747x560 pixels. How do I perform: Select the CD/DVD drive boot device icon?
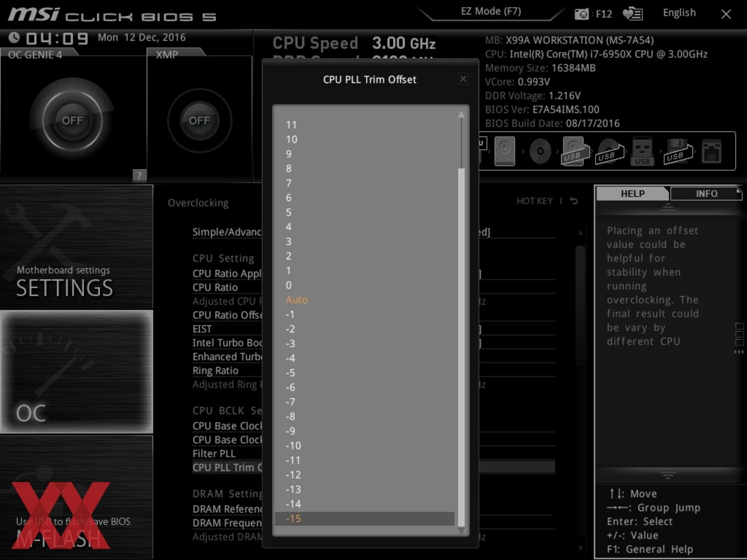click(540, 151)
